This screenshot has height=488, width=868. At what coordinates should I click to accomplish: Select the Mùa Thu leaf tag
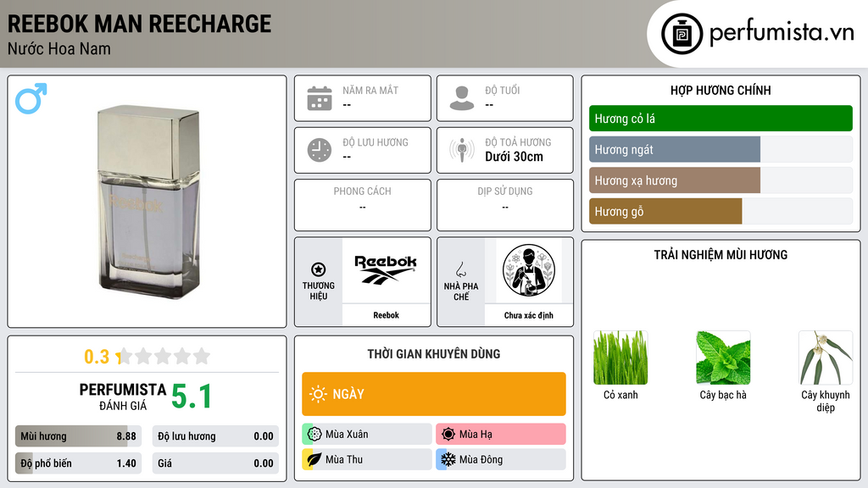coord(367,459)
